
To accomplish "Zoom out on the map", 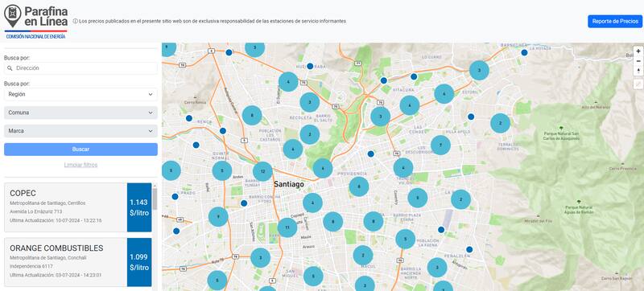I will [x=638, y=61].
